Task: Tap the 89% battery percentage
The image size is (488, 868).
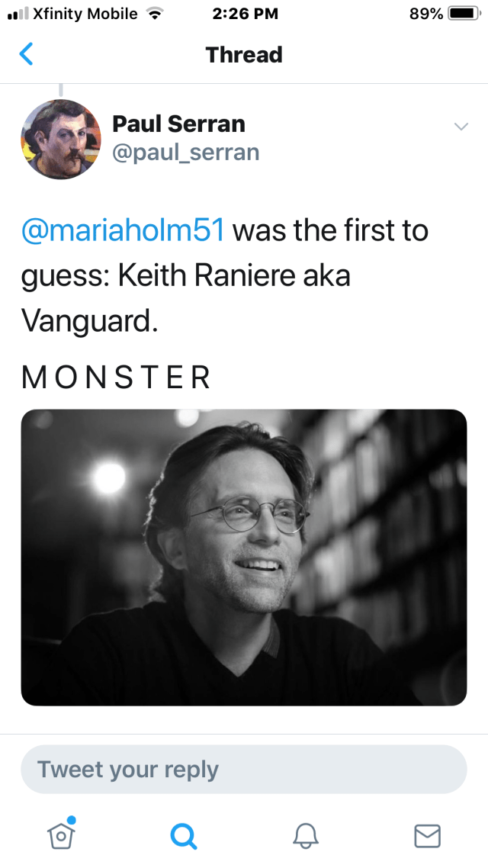Action: coord(425,14)
